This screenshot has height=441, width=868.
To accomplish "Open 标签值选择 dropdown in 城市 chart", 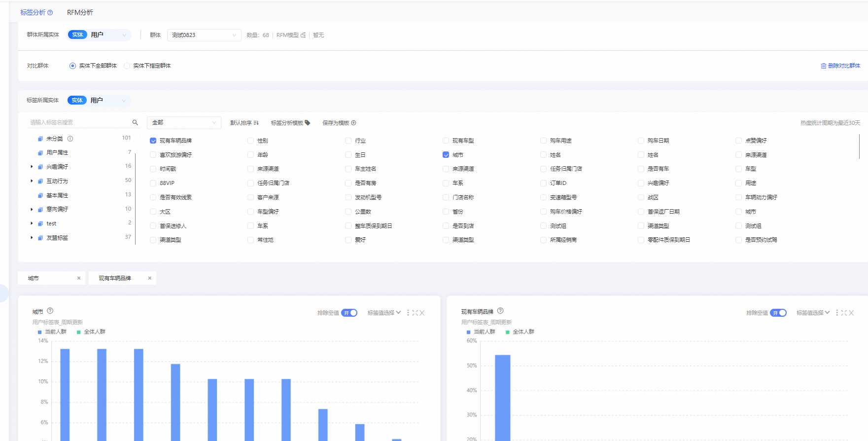I will tap(384, 313).
